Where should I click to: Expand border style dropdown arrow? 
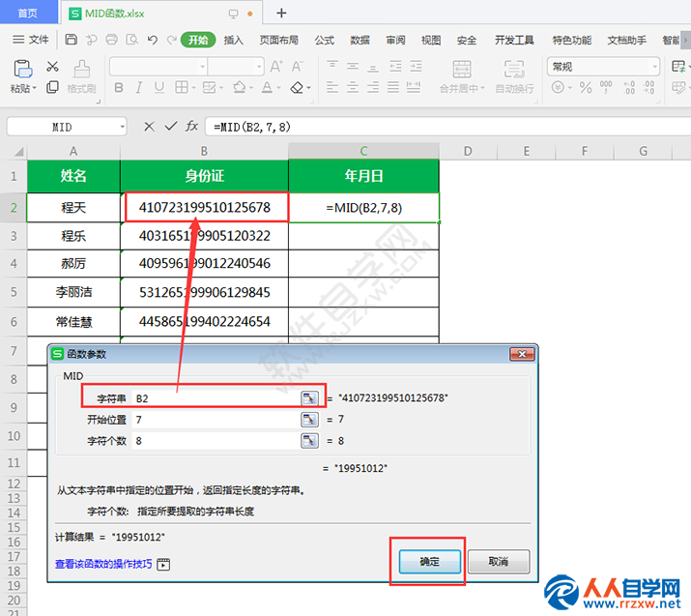pos(193,88)
